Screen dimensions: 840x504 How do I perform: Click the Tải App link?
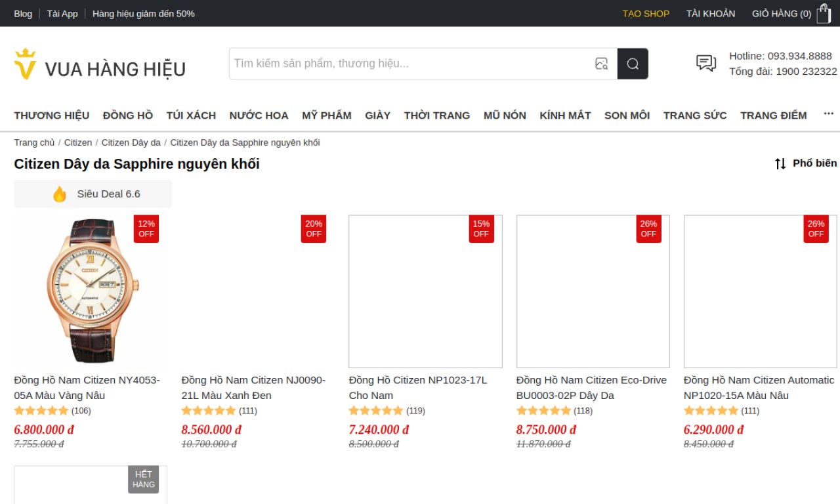click(62, 13)
